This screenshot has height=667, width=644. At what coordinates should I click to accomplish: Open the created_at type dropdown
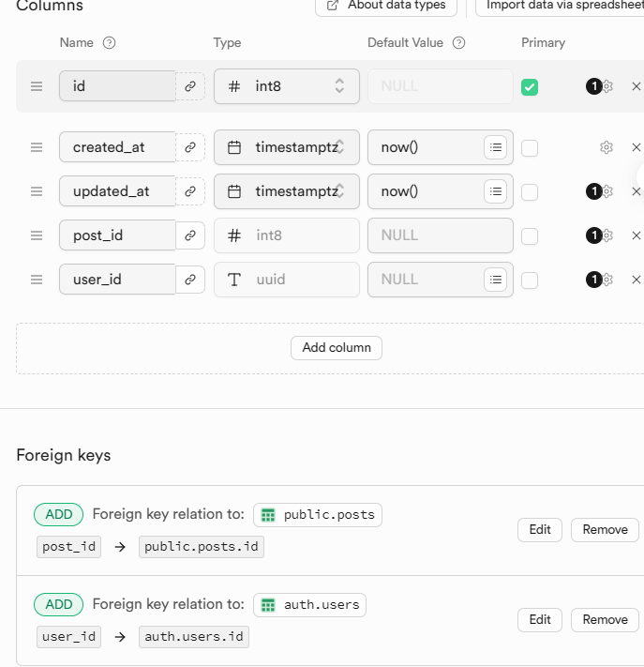pos(287,147)
